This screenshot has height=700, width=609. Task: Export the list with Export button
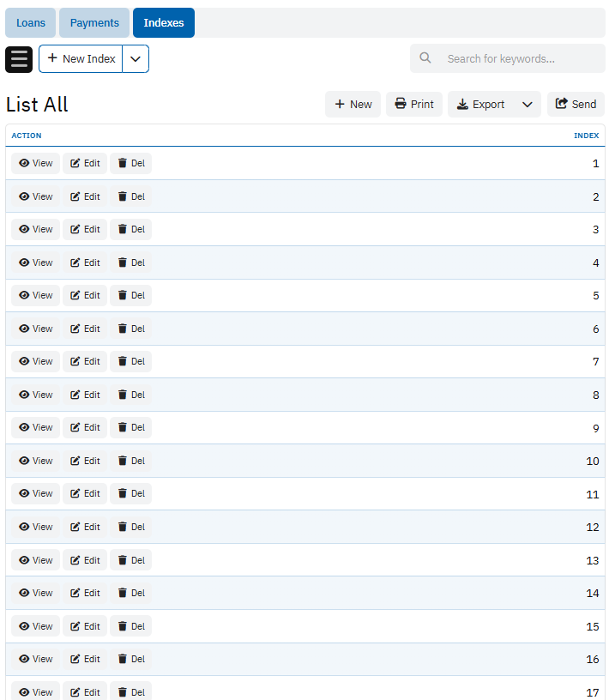[x=481, y=105]
